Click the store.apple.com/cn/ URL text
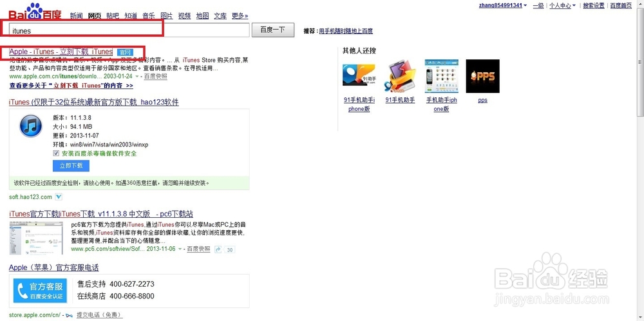Screen dimensions: 644x321 35,315
